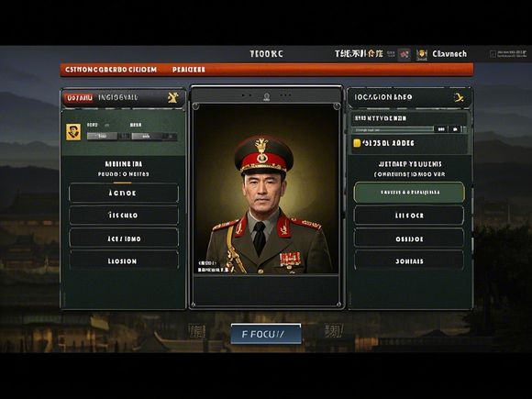The image size is (532, 399).
Task: Click the yellow hammer emblem in left panel header
Action: click(172, 98)
